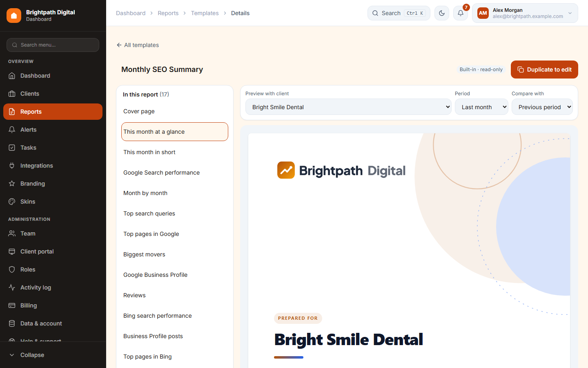Open the Clients briefcase icon item
Viewport: 588px width, 368px height.
pyautogui.click(x=53, y=94)
